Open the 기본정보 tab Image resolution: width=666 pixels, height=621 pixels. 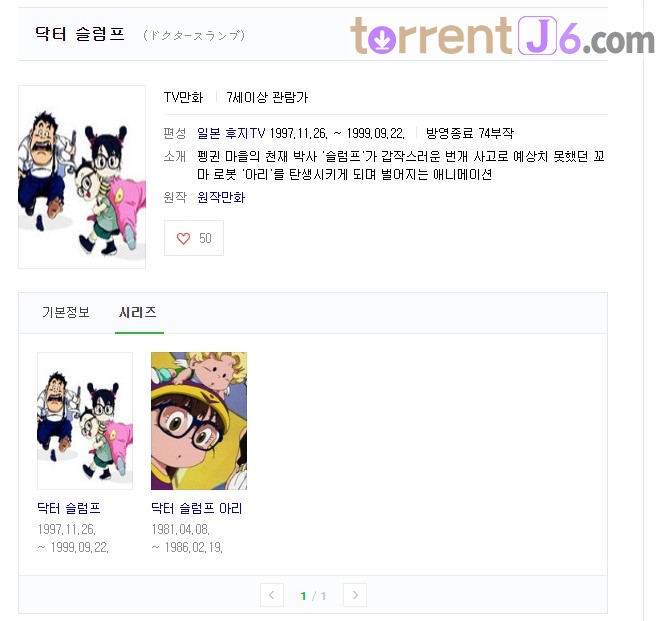point(66,312)
